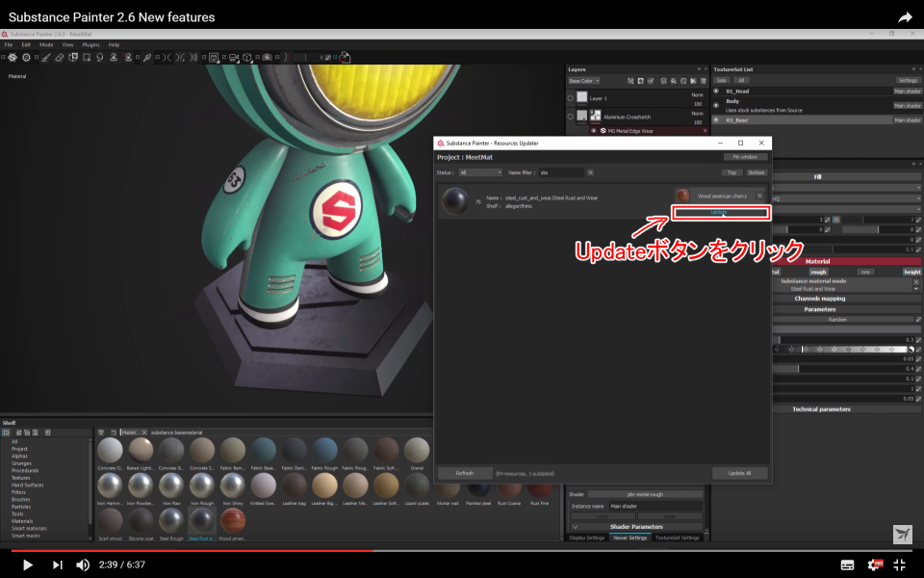924x578 pixels.
Task: Open the camera view options icon
Action: pos(233,57)
